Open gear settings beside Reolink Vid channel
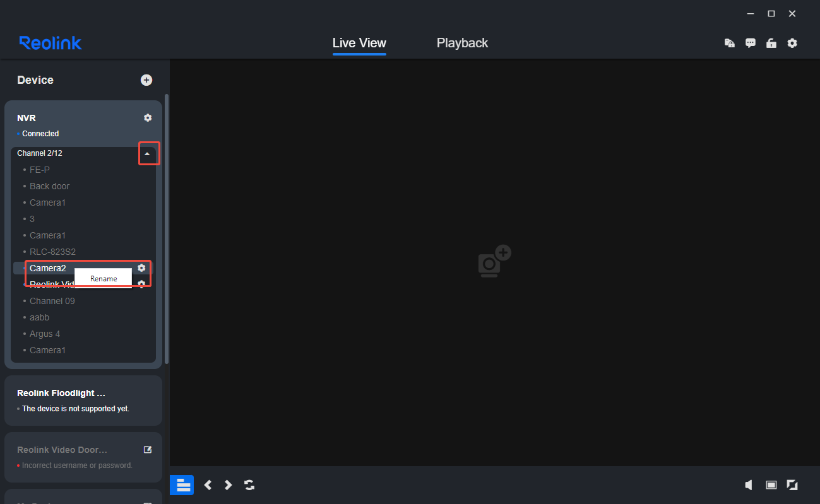 [141, 284]
